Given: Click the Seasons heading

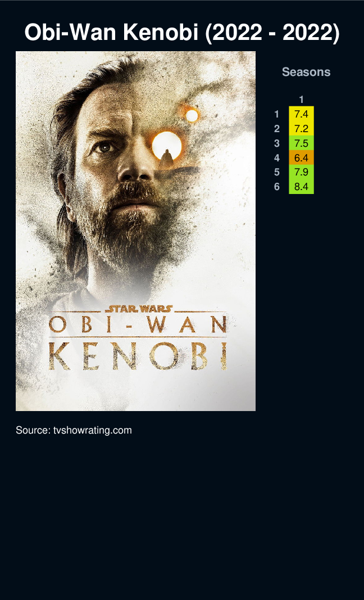Looking at the screenshot, I should click(x=306, y=71).
